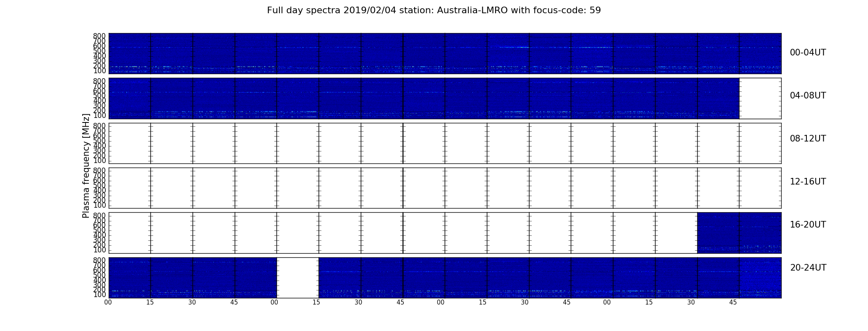Screen dimensions: 868x331
Task: Click the "12-16UT" row label
Action: point(808,182)
